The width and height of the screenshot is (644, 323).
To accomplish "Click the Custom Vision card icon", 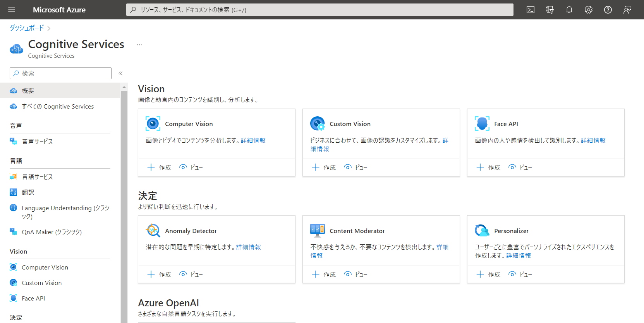I will tap(318, 124).
